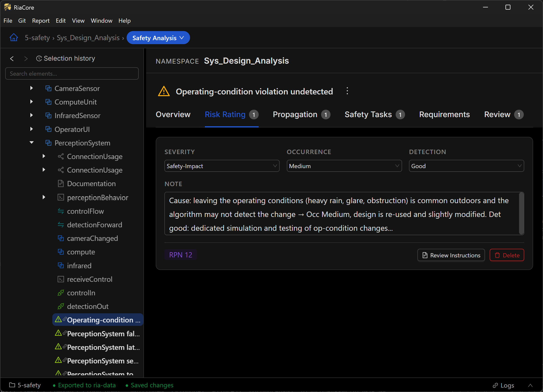Click the first ConnectionUsage share icon
Screen dimensions: 543x392
pos(61,156)
